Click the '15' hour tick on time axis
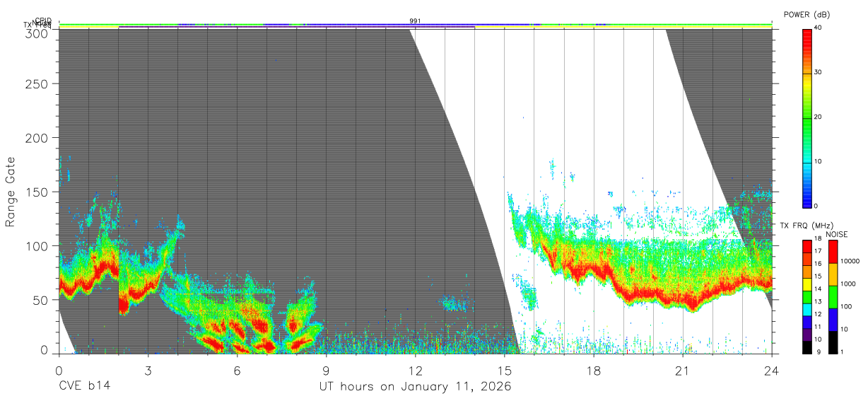Screen dimensions: 868x401 505,370
